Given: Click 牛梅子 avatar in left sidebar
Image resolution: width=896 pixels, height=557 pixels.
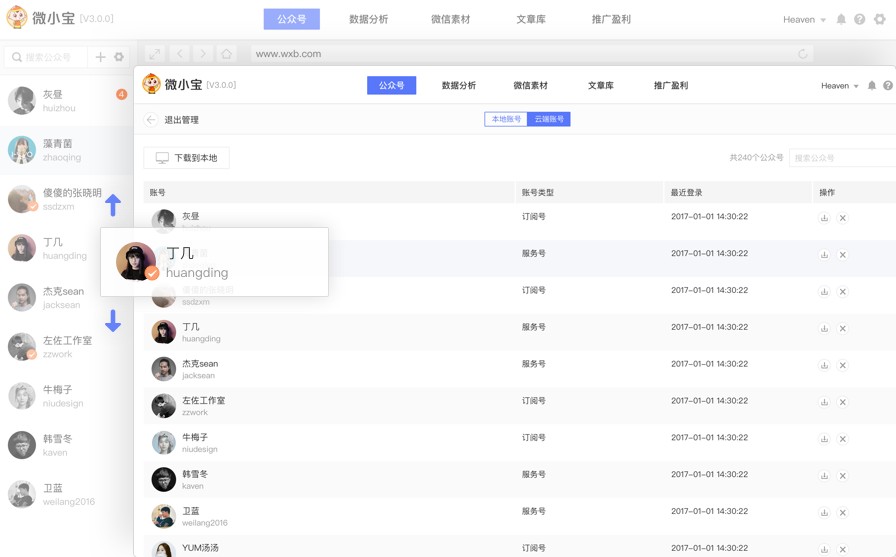Looking at the screenshot, I should point(22,396).
